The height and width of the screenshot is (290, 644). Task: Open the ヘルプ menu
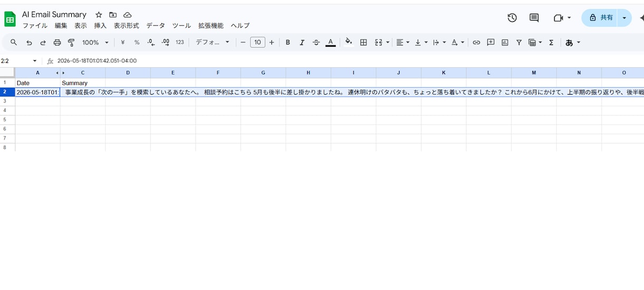click(x=240, y=25)
